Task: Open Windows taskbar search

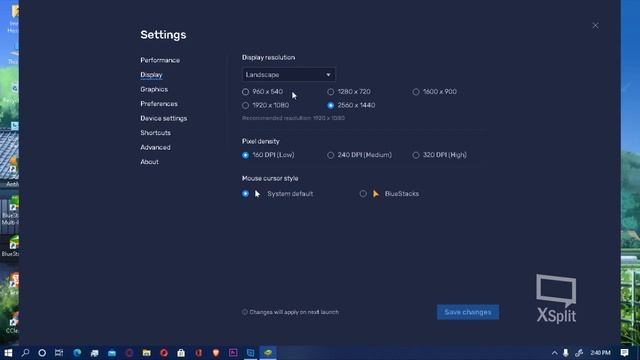Action: click(25, 353)
